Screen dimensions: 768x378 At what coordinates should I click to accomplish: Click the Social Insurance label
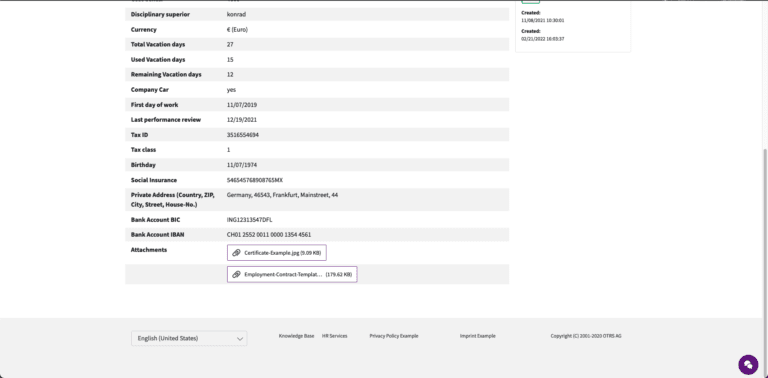pyautogui.click(x=154, y=180)
